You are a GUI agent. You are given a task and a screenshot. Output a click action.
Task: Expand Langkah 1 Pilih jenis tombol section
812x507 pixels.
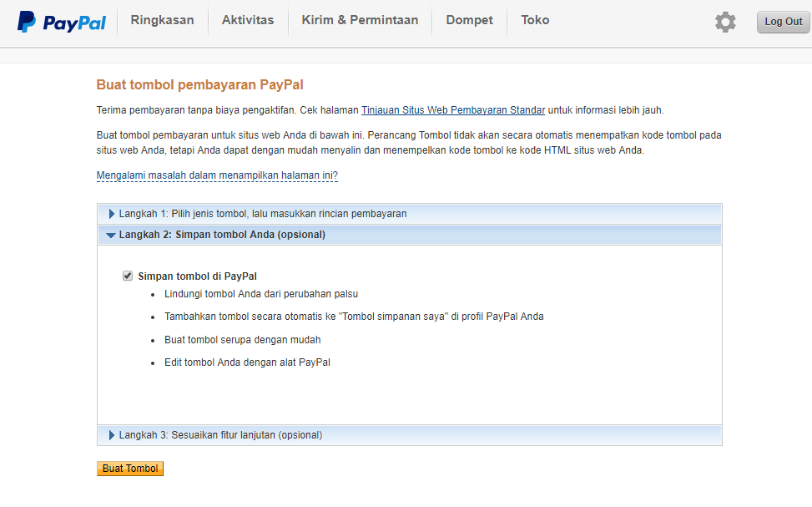tap(409, 214)
